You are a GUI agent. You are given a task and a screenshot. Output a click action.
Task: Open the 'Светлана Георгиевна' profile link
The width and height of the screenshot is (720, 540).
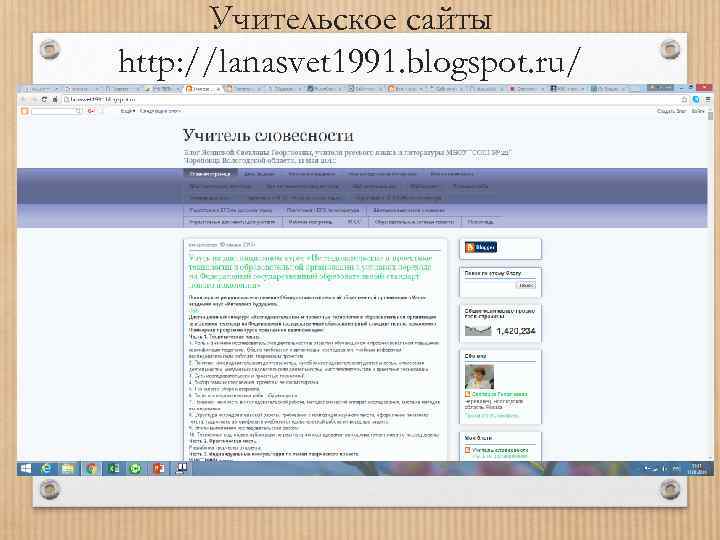(x=500, y=394)
